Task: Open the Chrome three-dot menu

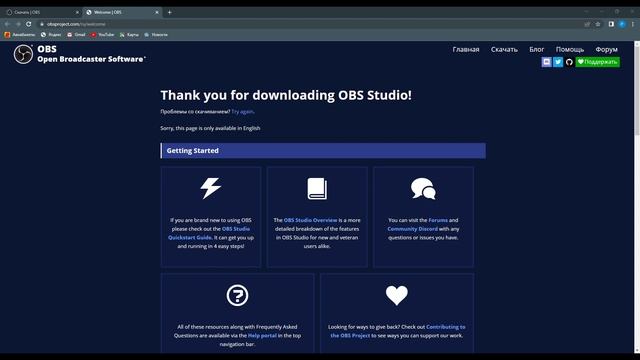Action: [633, 24]
